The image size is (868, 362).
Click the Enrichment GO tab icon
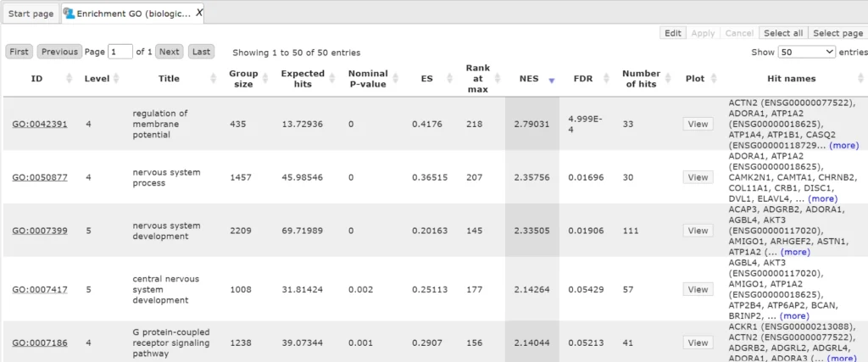pos(69,14)
